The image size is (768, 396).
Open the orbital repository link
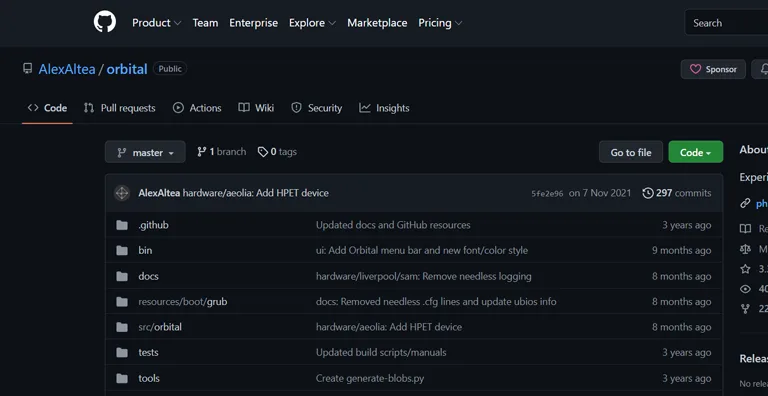click(x=127, y=69)
